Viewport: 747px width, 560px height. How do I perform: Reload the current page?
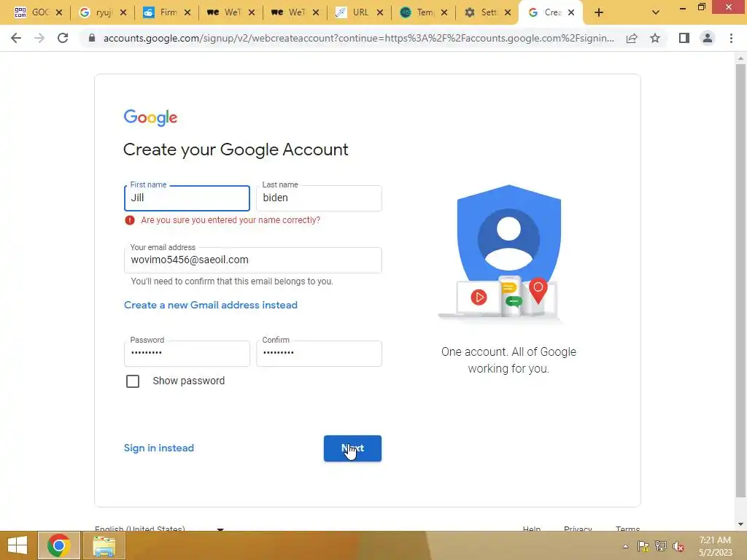63,38
